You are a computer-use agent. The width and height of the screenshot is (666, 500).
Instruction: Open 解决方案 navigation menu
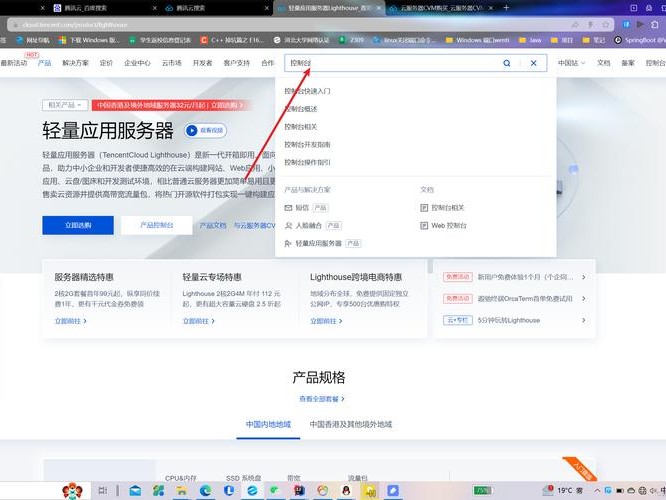tap(75, 63)
